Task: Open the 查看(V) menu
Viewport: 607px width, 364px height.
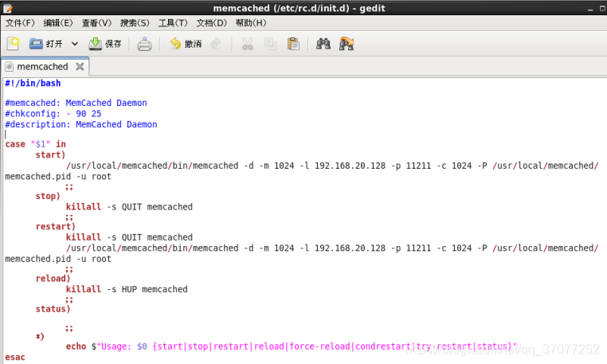Action: pos(96,23)
